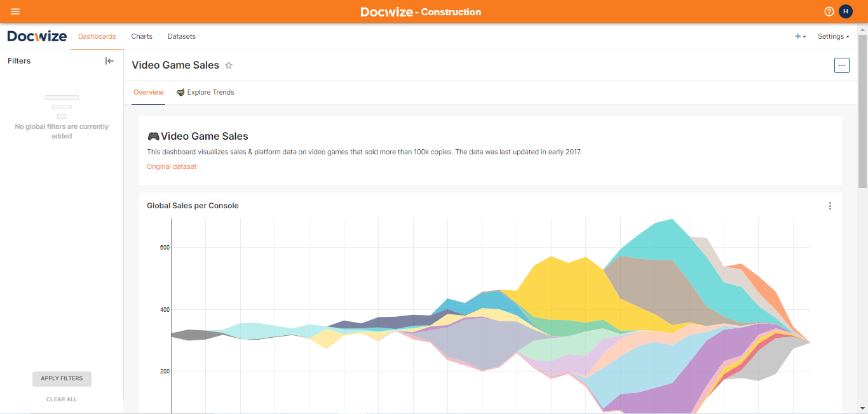
Task: Open the hamburger menu in orange header
Action: click(x=15, y=11)
